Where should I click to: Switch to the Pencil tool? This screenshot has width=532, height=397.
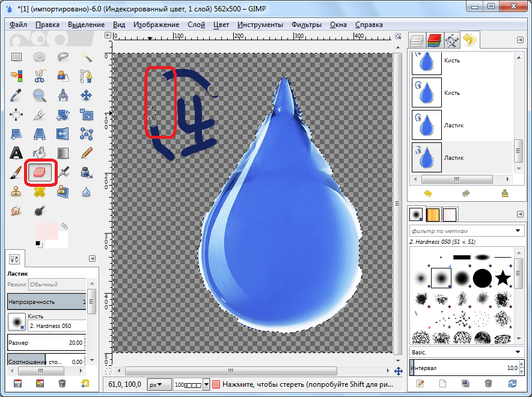pos(87,153)
